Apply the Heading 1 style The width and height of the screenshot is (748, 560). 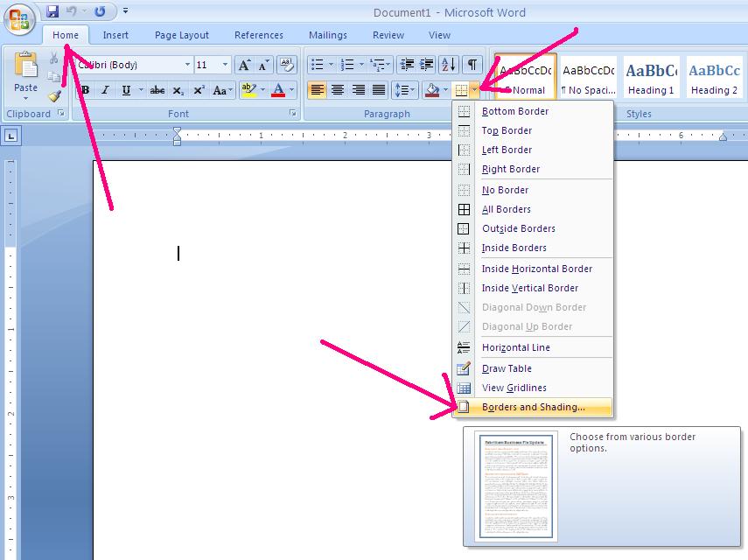650,77
